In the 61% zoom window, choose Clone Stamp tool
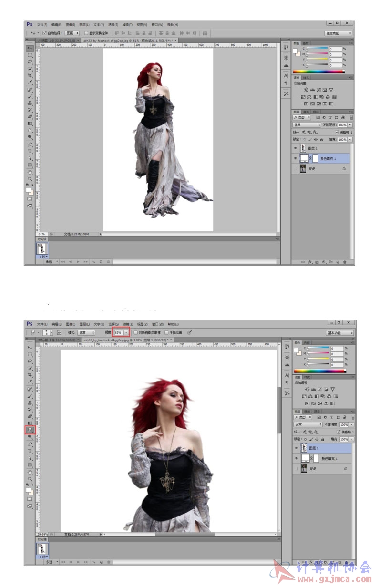Image resolution: width=379 pixels, height=588 pixels. coord(30,103)
